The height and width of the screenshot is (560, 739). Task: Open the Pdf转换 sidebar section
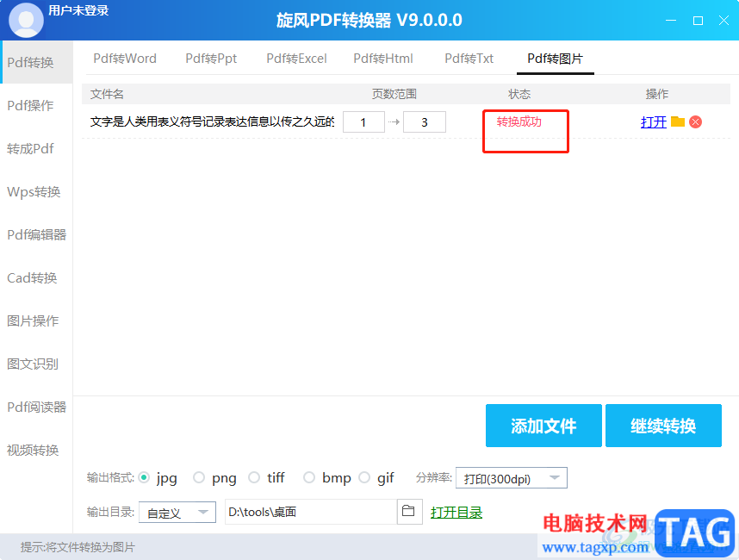click(x=36, y=62)
